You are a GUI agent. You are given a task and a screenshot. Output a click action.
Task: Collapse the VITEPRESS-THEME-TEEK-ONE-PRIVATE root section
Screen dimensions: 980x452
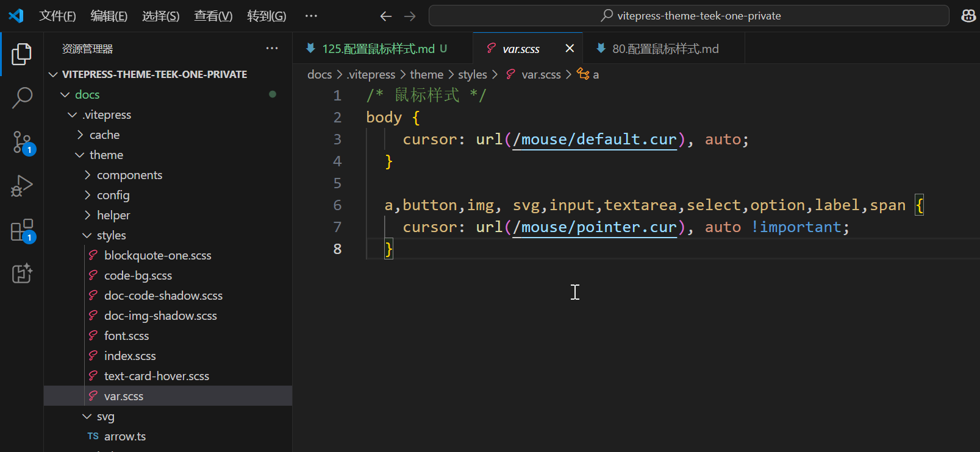click(x=168, y=74)
